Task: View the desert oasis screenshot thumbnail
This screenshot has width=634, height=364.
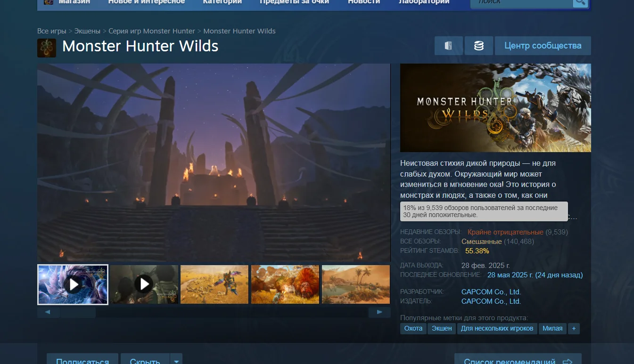Action: click(356, 284)
